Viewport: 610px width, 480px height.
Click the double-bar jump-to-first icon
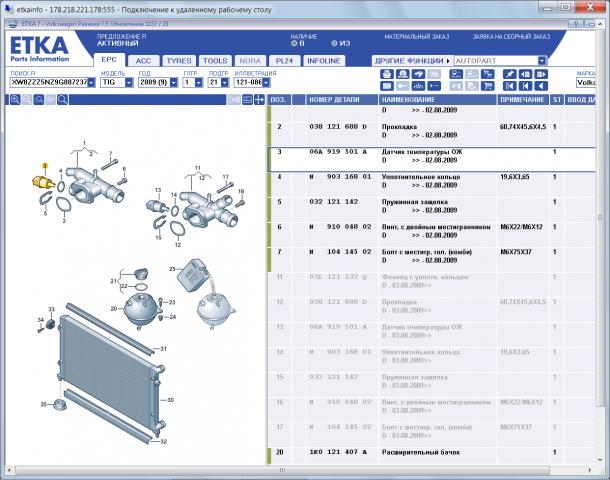point(509,86)
